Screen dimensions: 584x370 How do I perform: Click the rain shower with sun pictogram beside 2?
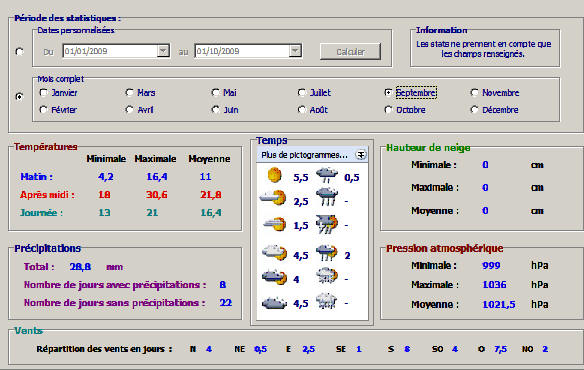click(327, 253)
